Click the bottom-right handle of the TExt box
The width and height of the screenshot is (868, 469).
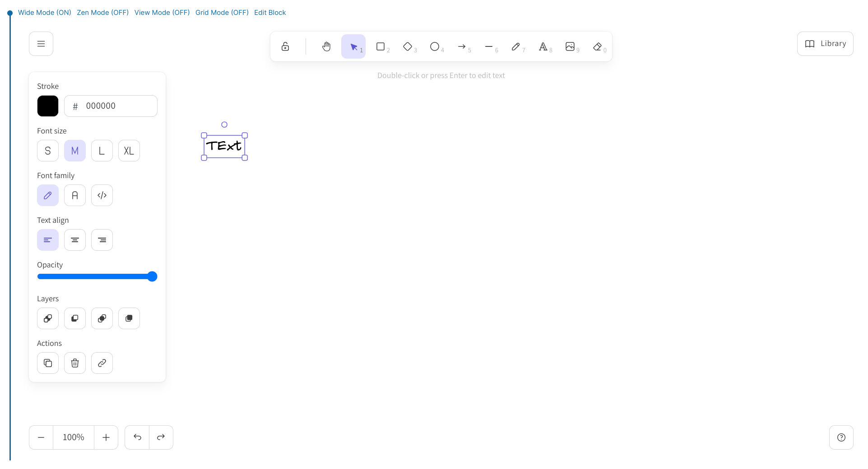[245, 158]
